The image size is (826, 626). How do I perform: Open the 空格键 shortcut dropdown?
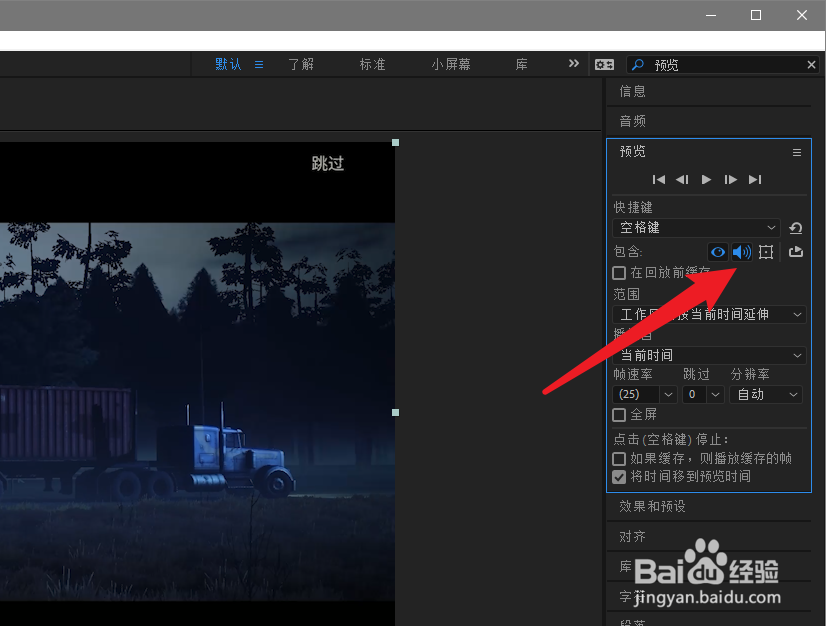(x=696, y=228)
